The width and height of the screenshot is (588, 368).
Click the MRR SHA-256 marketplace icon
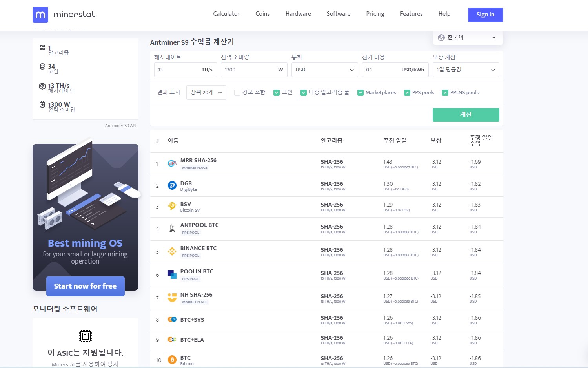point(172,163)
